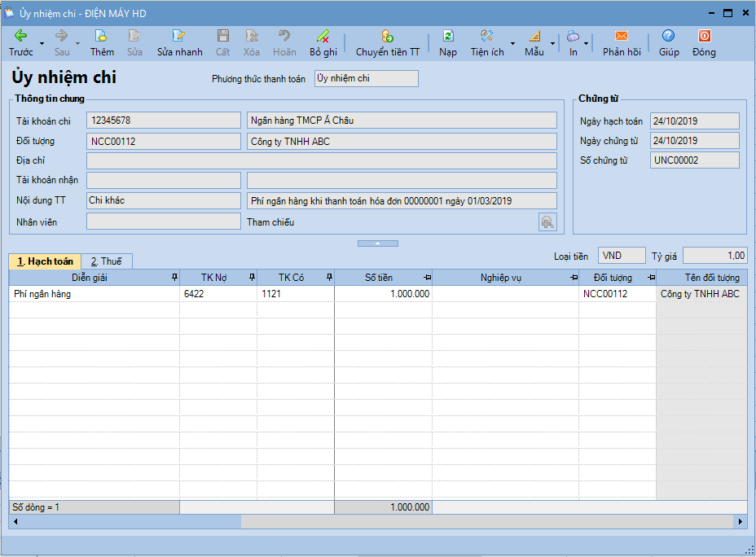Open the Loại tiền VND combo box

pos(622,256)
